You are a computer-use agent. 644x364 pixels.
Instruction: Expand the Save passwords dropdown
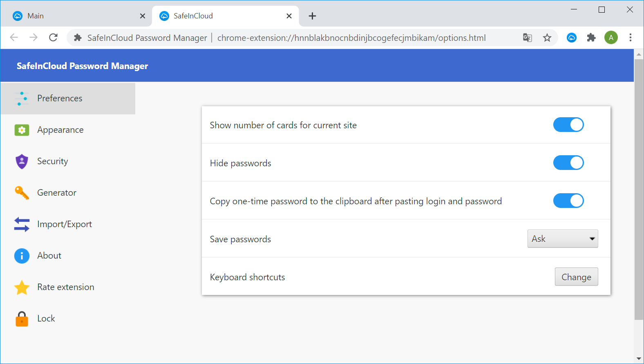coord(563,239)
